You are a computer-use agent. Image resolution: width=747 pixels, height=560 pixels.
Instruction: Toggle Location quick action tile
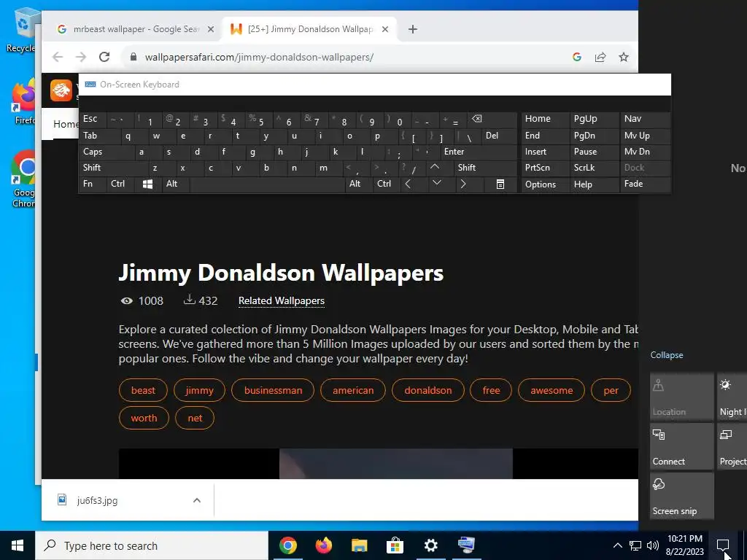pyautogui.click(x=682, y=397)
